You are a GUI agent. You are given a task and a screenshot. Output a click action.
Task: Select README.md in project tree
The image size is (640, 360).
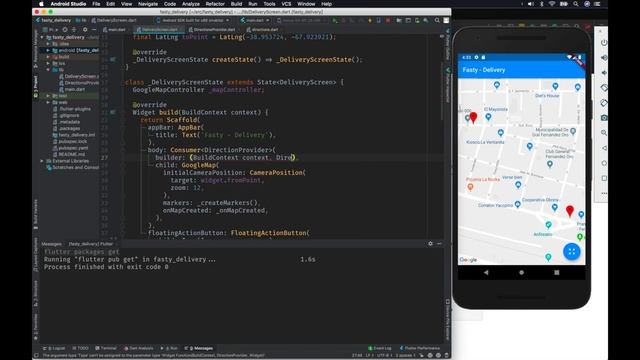[x=69, y=154]
